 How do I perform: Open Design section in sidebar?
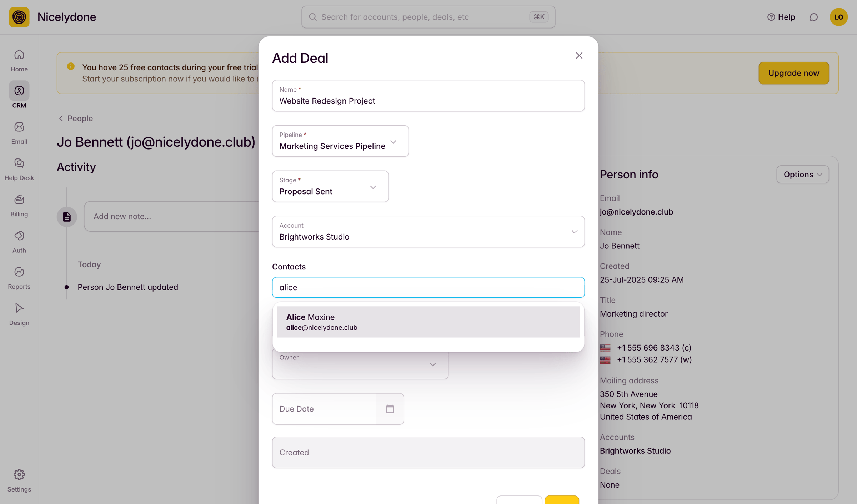click(x=19, y=314)
